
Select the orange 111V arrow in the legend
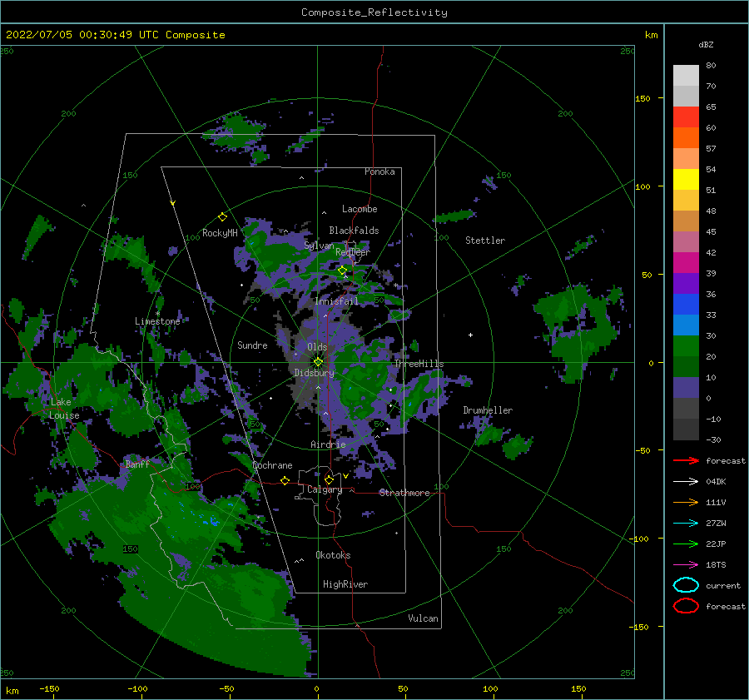point(686,502)
